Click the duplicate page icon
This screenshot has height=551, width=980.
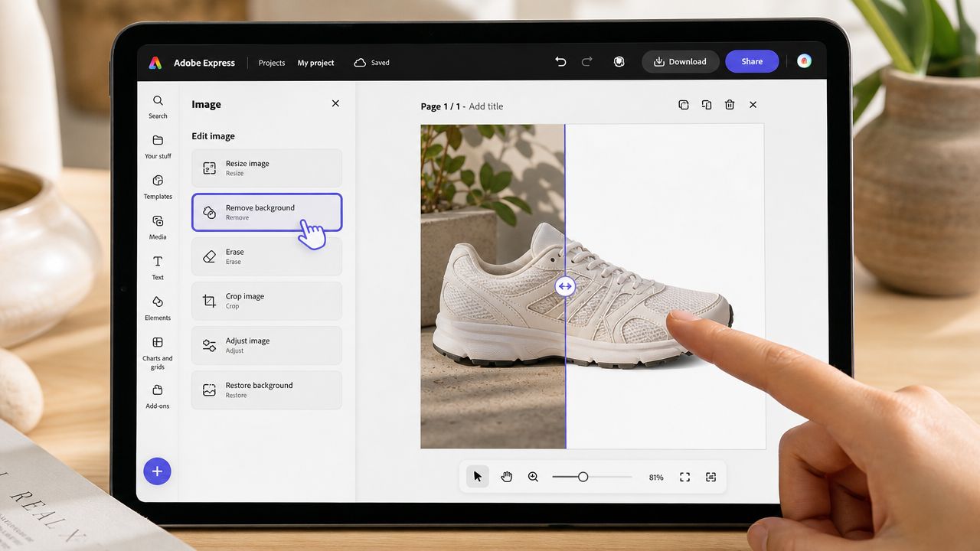point(707,105)
